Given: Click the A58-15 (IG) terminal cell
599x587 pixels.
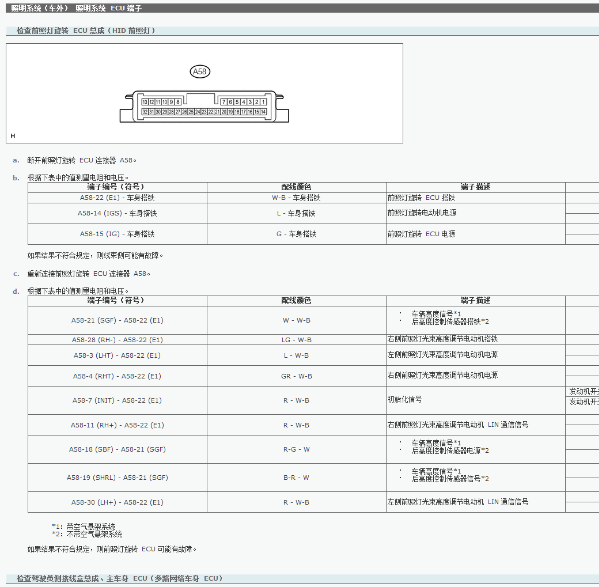Looking at the screenshot, I should [117, 234].
